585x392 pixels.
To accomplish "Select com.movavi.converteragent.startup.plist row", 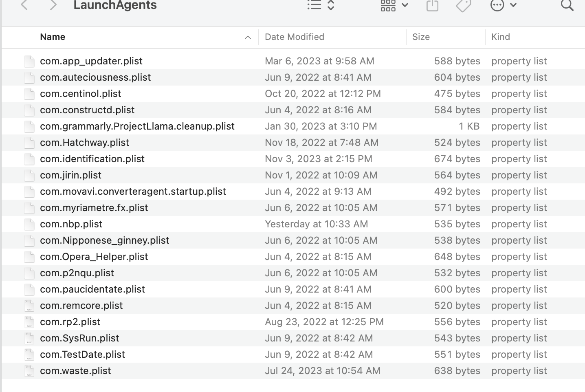I will [133, 192].
